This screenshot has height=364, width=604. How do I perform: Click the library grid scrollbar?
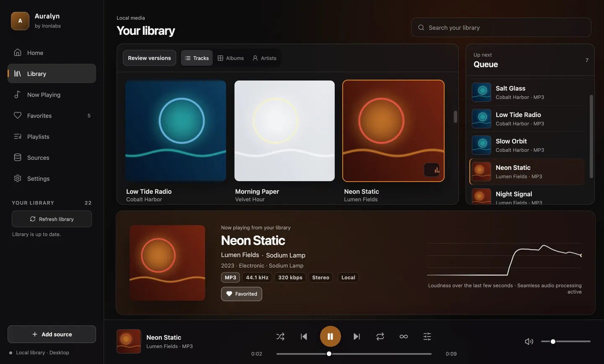[x=456, y=117]
